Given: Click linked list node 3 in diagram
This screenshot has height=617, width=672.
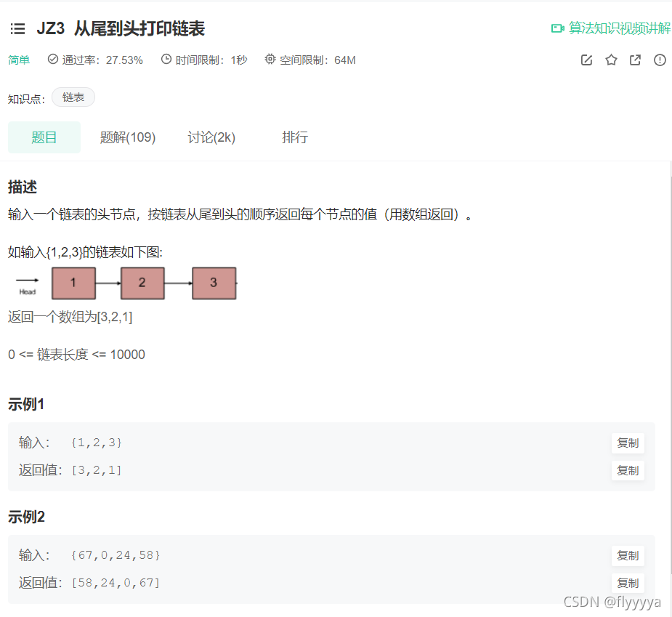Looking at the screenshot, I should tap(214, 283).
